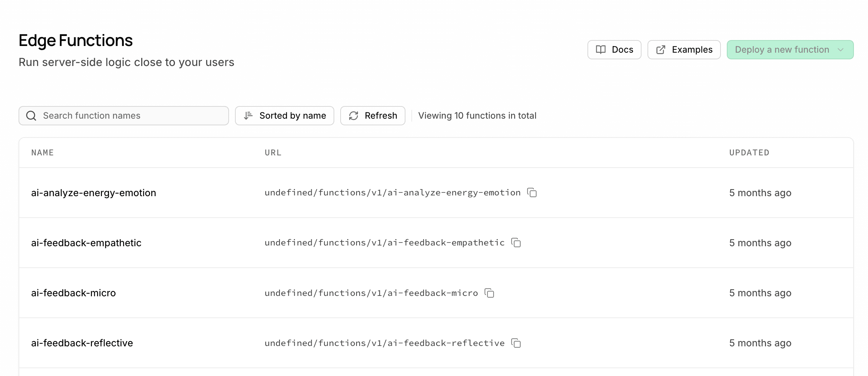Click the UPDATED column header

point(749,152)
